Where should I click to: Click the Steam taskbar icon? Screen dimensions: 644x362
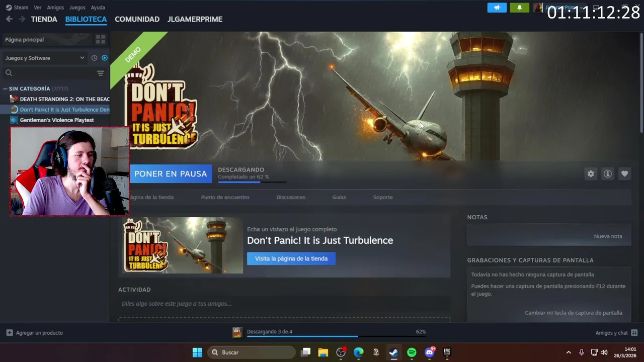[393, 352]
